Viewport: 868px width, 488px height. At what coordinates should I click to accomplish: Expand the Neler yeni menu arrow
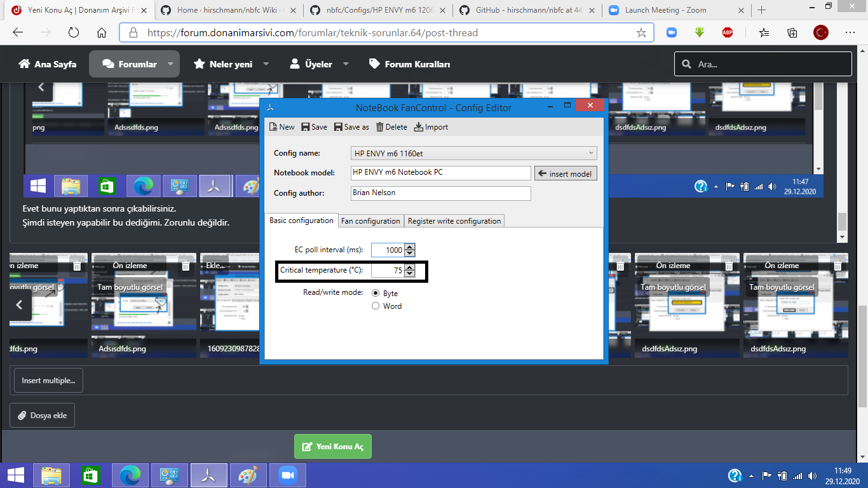point(266,64)
